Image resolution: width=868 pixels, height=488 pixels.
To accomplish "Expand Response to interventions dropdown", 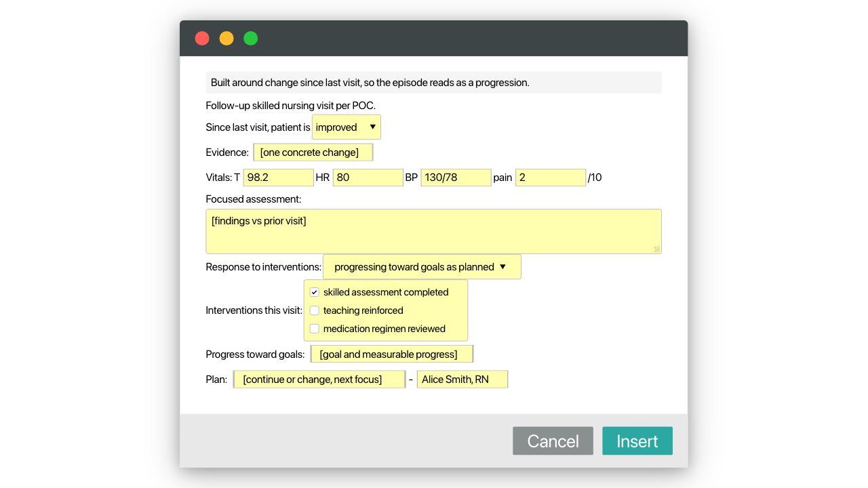I will pyautogui.click(x=422, y=267).
